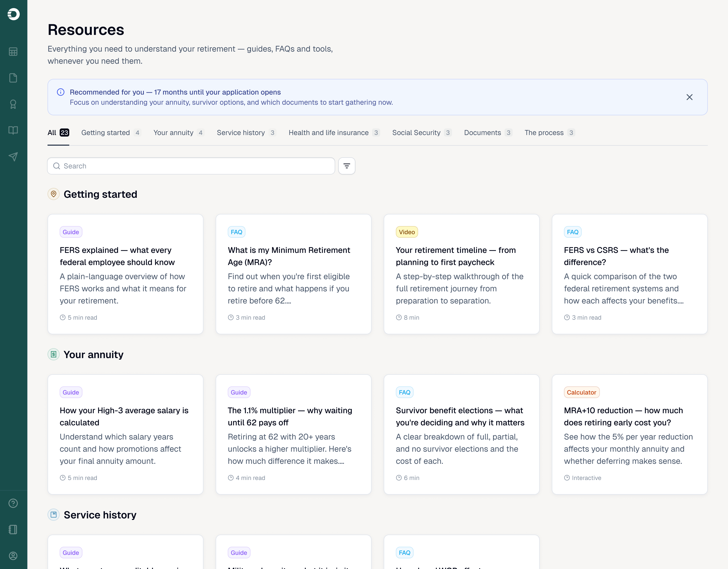
Task: Open Your retirement timeline video card
Action: [462, 274]
